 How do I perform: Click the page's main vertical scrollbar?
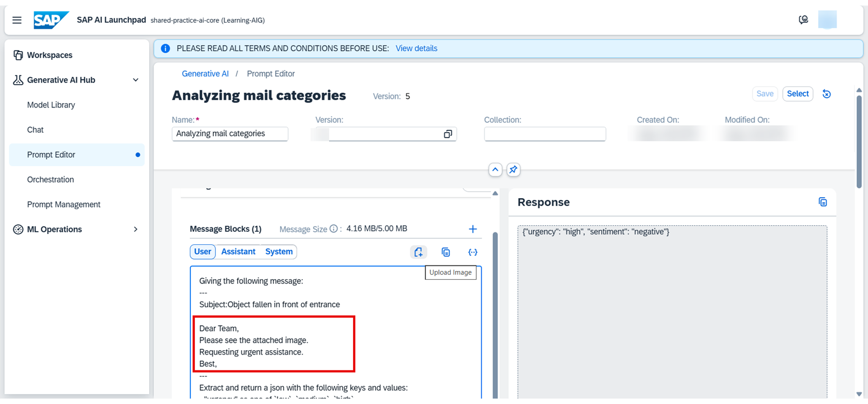click(x=859, y=142)
